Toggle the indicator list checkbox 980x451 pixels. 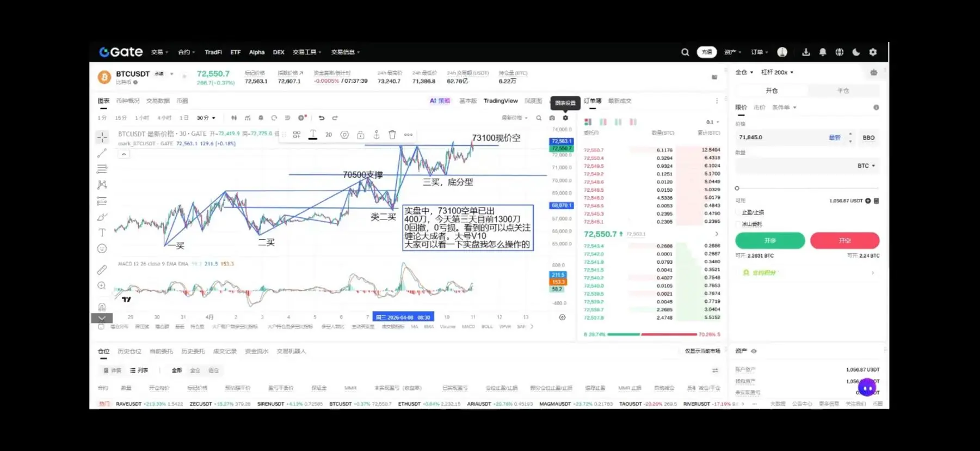pos(101,327)
